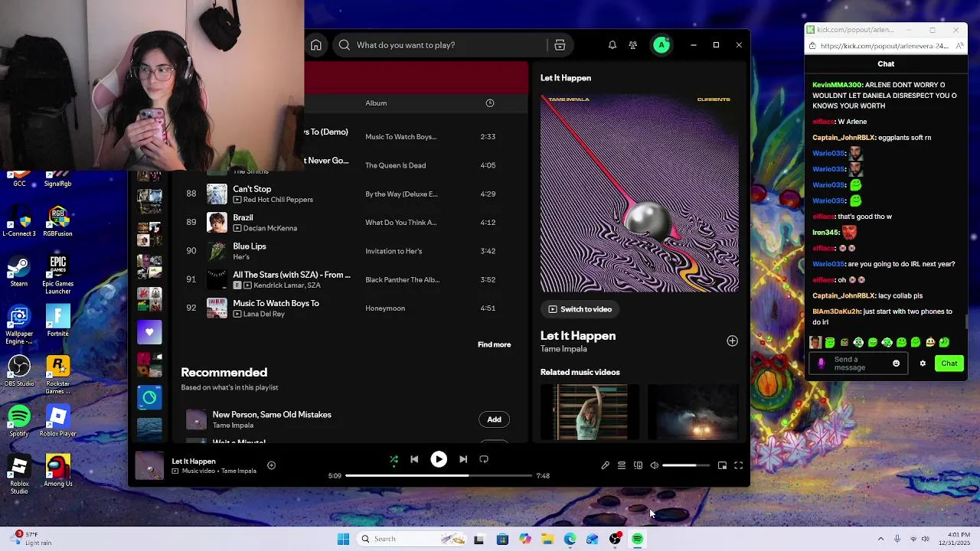This screenshot has height=551, width=980.
Task: Open the green profile avatar menu
Action: click(661, 45)
